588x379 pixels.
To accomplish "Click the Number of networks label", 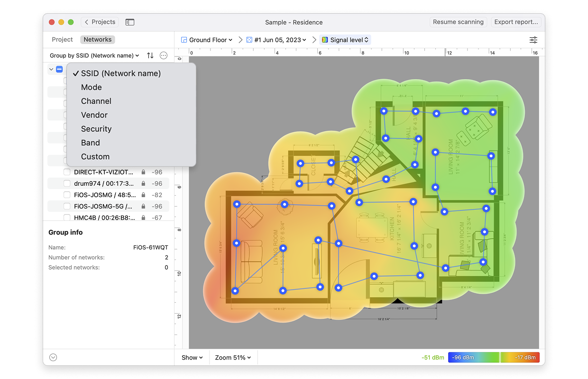I will click(x=76, y=258).
